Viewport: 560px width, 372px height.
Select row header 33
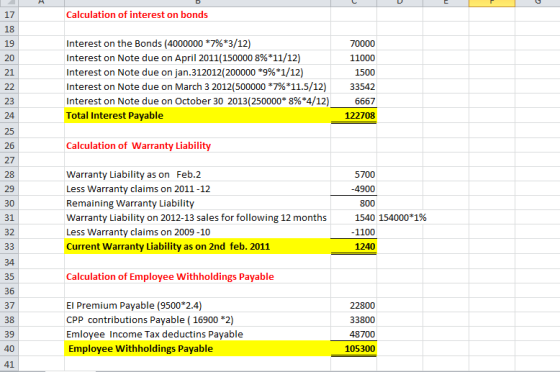click(9, 247)
